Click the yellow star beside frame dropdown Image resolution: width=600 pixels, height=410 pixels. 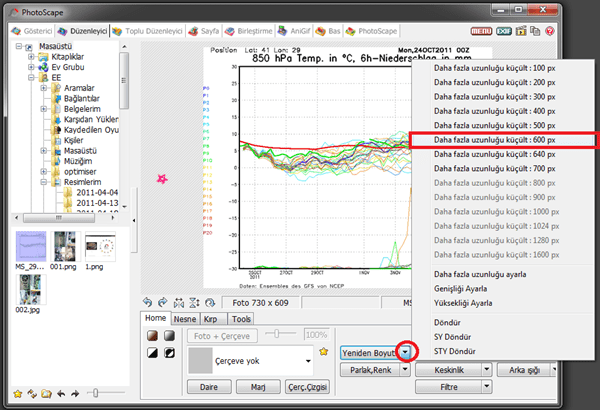coord(323,352)
